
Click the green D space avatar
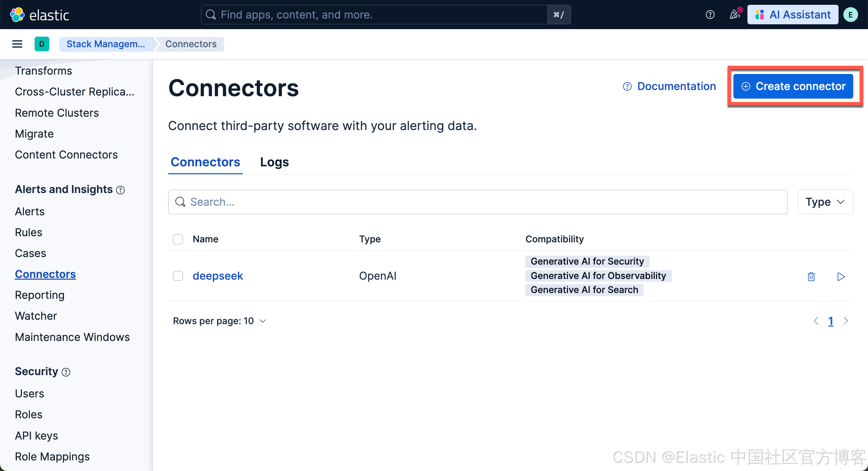[x=42, y=44]
